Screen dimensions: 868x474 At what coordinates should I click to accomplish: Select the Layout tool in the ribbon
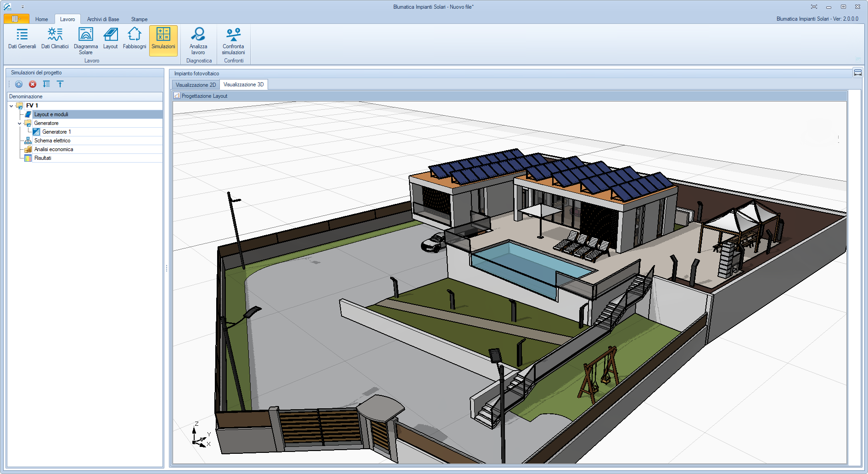pos(110,39)
